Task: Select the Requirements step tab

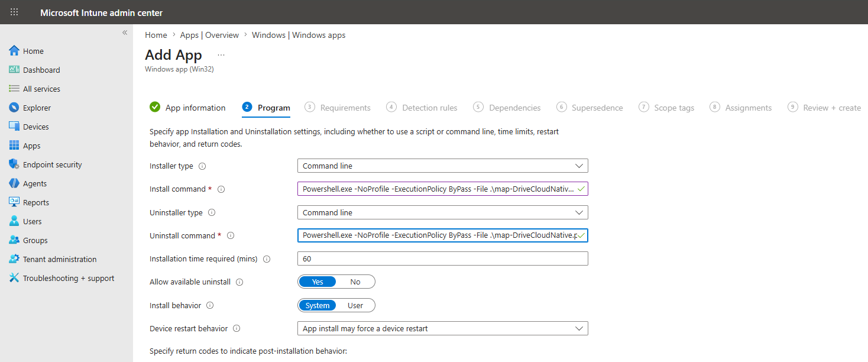Action: pos(338,108)
